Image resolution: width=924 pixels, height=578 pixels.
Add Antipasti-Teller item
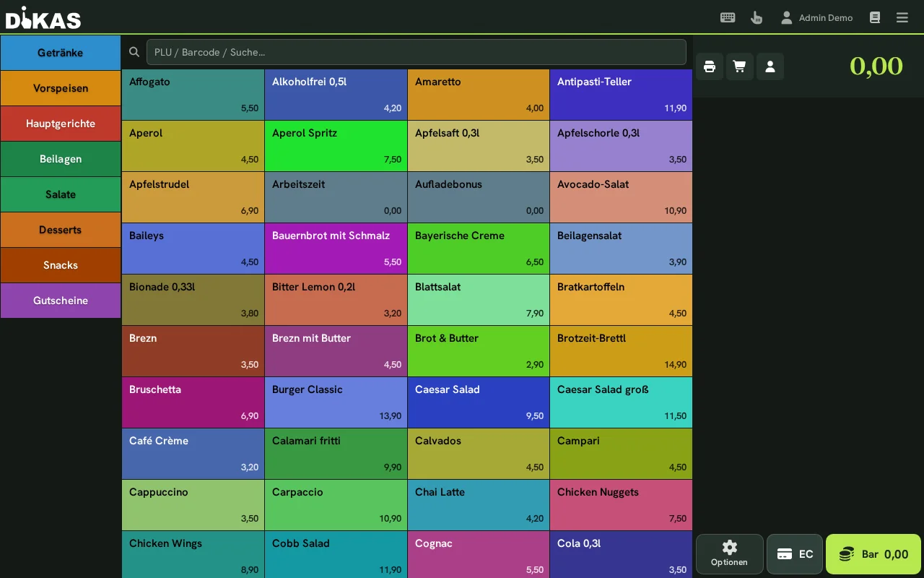(621, 95)
